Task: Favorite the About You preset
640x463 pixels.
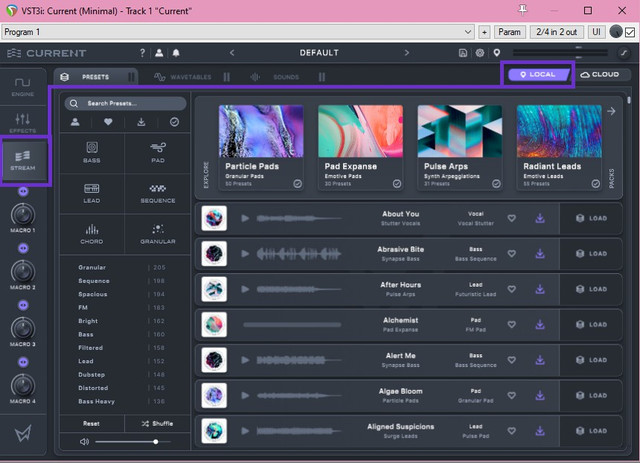Action: 511,218
